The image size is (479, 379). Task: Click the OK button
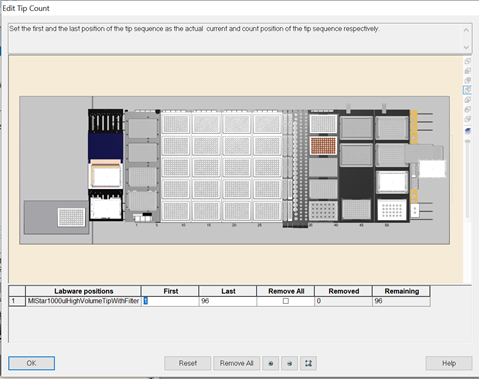[31, 363]
